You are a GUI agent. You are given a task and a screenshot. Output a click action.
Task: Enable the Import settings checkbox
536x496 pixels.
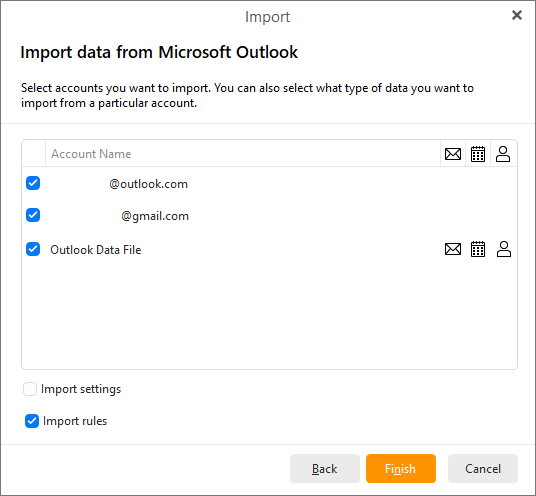click(30, 389)
